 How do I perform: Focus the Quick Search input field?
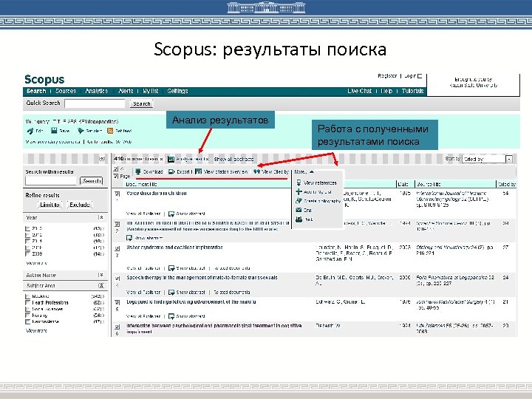tap(95, 104)
